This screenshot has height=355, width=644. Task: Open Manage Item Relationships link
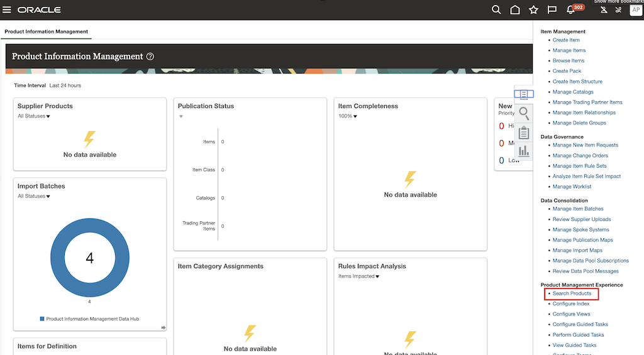pos(584,112)
